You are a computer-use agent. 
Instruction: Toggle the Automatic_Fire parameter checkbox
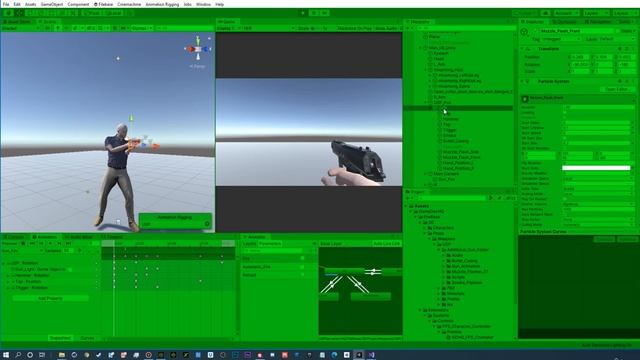point(302,267)
